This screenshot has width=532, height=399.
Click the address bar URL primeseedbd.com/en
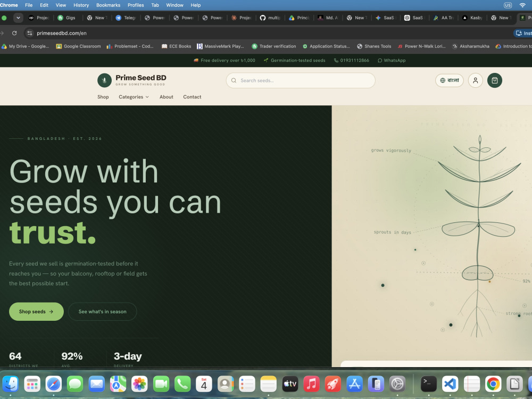pos(62,33)
